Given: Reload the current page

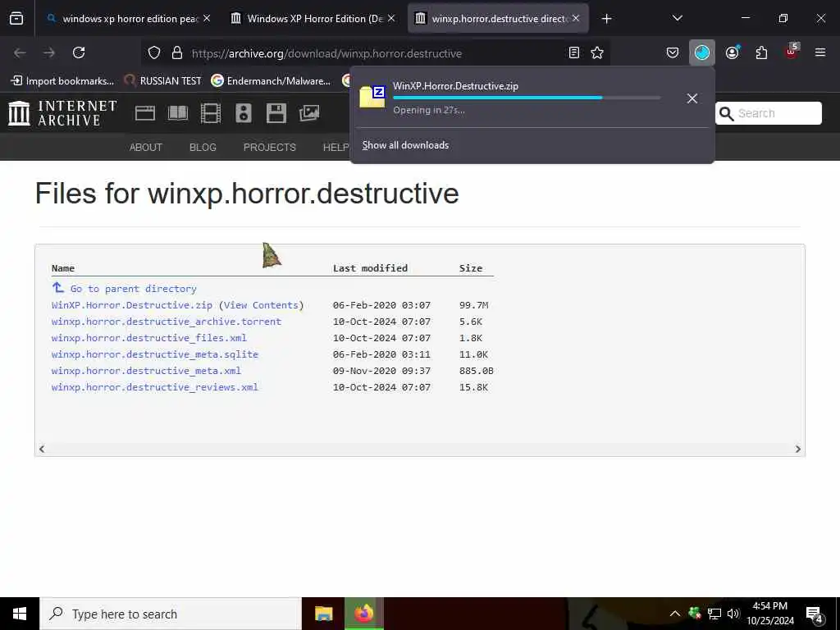Looking at the screenshot, I should tap(79, 53).
